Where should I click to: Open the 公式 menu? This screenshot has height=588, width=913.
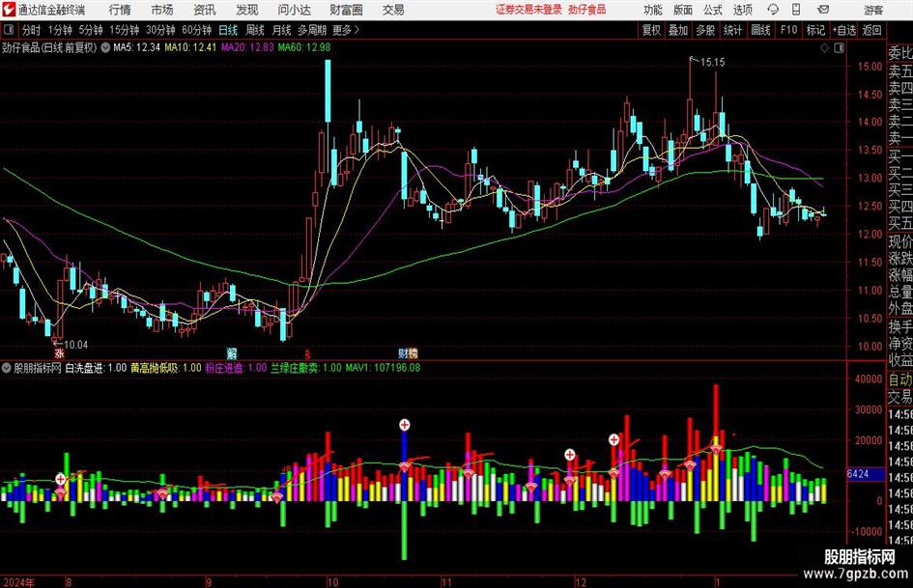tap(713, 10)
